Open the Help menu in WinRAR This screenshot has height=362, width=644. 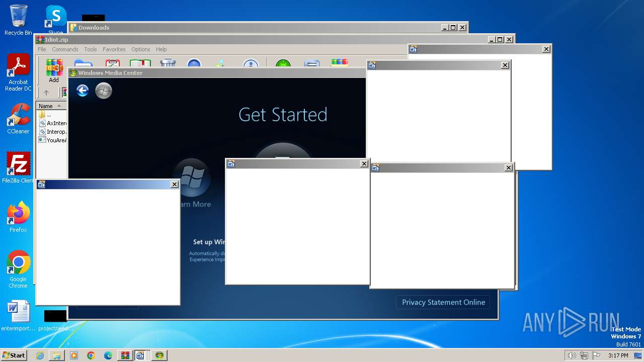click(x=161, y=49)
